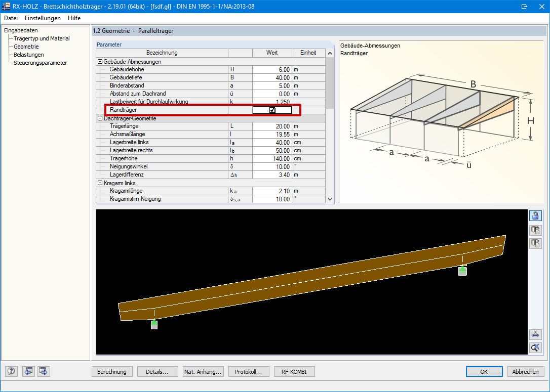Click the Protokoll... button

pos(249,372)
